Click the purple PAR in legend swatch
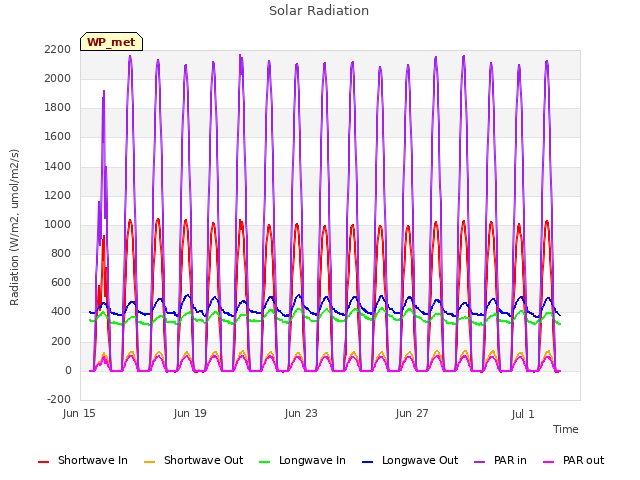 [480, 462]
